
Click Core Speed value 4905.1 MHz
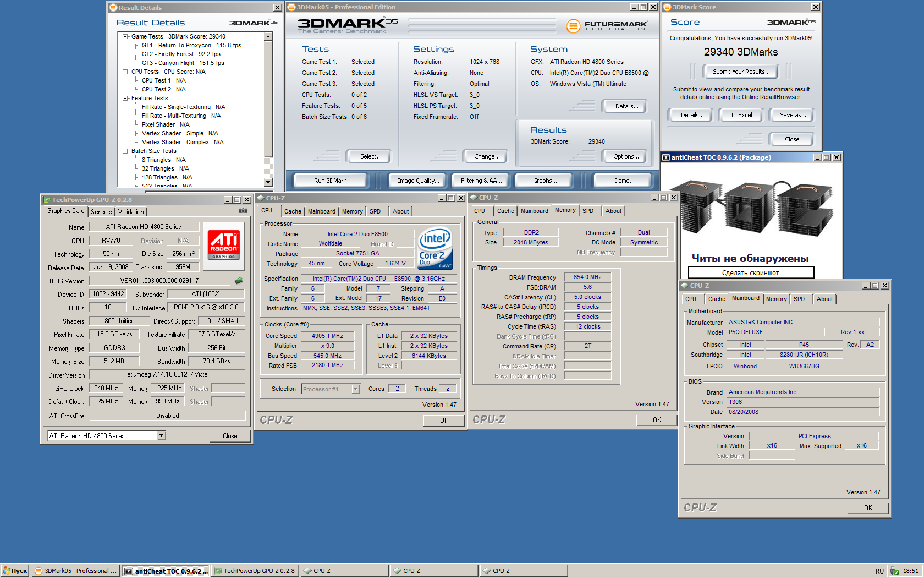tap(327, 336)
